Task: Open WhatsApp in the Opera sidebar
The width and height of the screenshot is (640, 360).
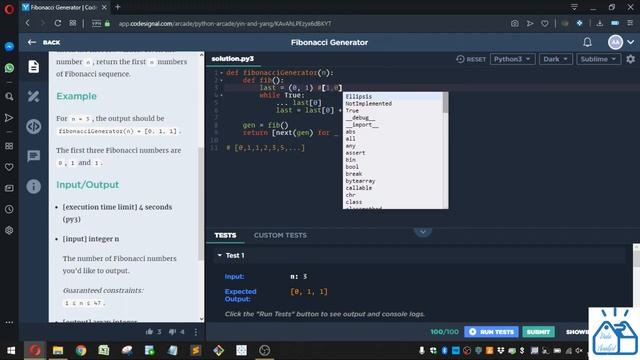Action: [x=9, y=68]
